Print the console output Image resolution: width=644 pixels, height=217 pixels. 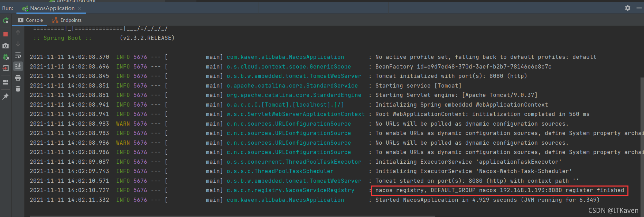coord(18,78)
